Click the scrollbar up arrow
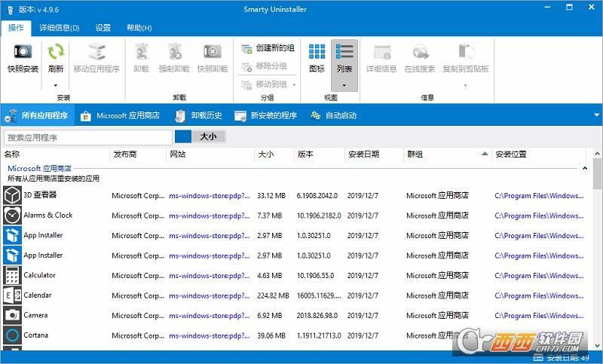 click(x=597, y=154)
